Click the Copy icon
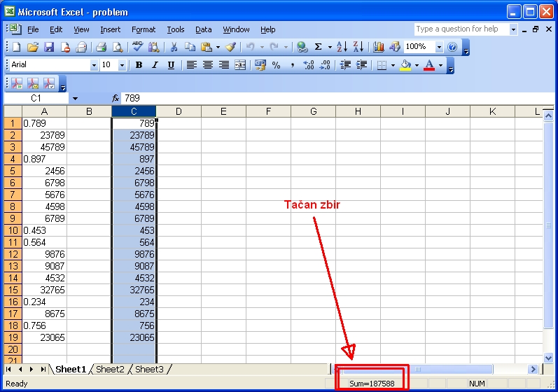The height and width of the screenshot is (392, 558). (190, 47)
